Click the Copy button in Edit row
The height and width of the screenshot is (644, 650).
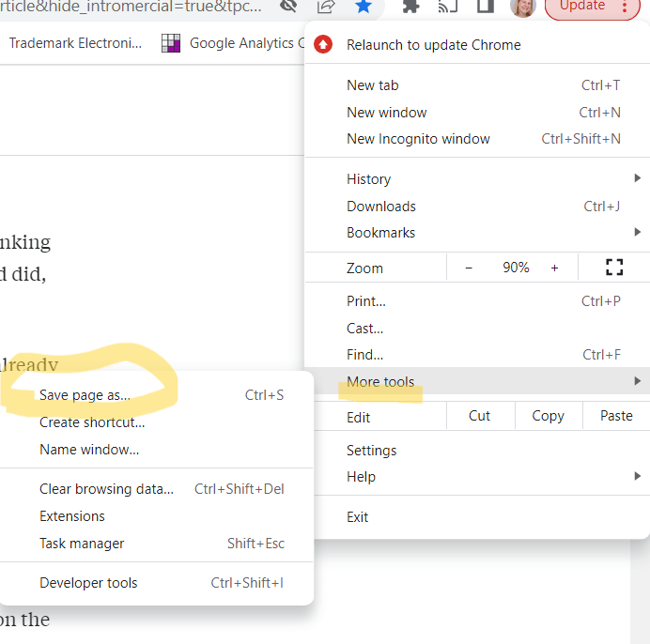[548, 416]
